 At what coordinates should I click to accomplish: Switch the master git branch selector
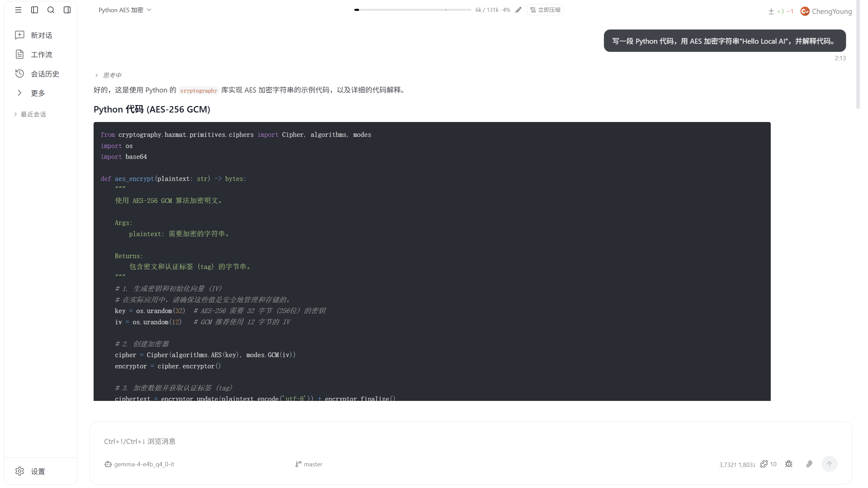(309, 464)
